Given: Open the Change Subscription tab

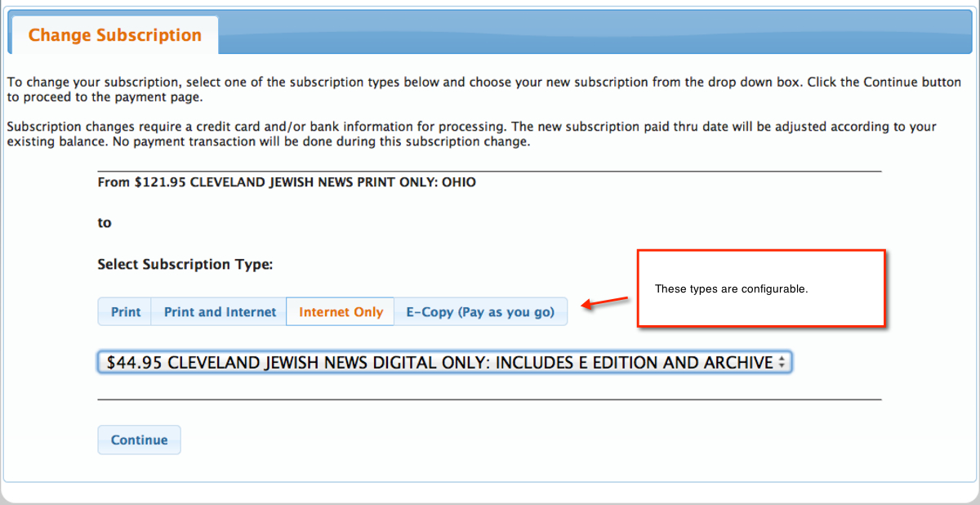Looking at the screenshot, I should (114, 35).
